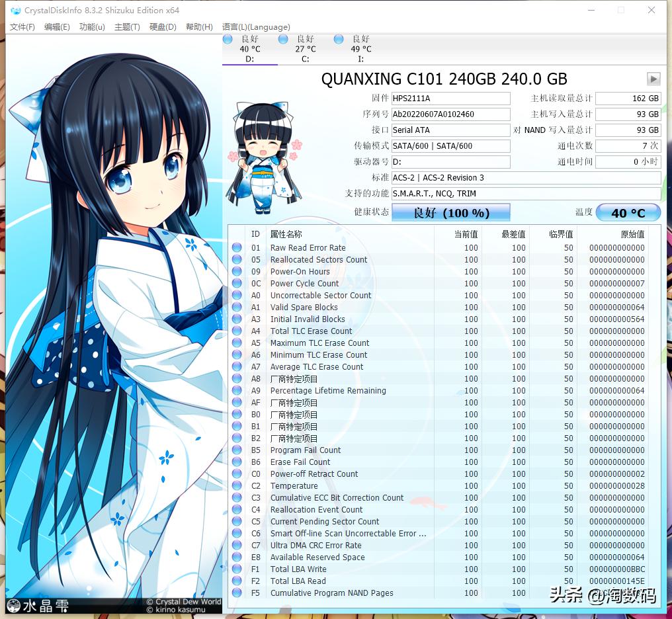Click the serial number field

pos(450,114)
